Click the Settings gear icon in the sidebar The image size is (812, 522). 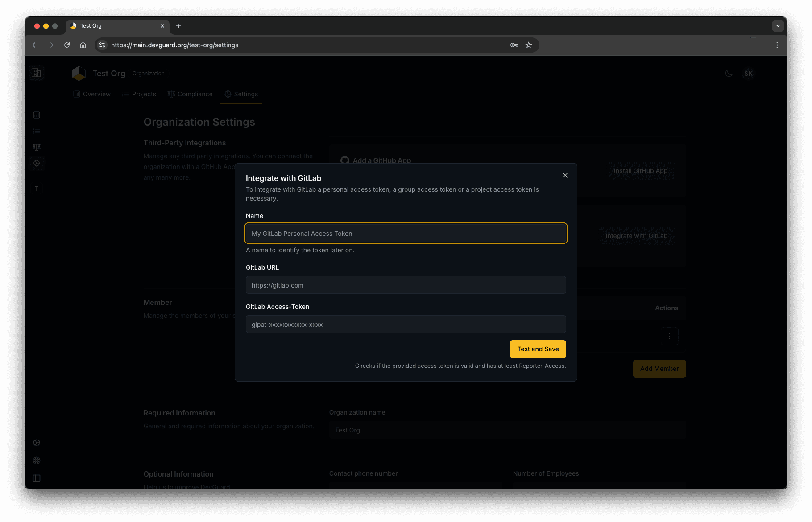pos(37,163)
